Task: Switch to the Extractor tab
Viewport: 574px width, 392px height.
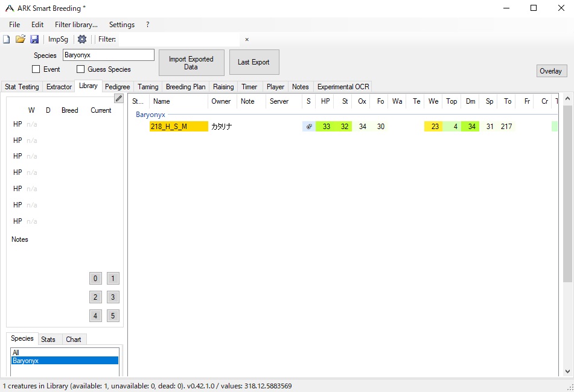Action: [59, 87]
